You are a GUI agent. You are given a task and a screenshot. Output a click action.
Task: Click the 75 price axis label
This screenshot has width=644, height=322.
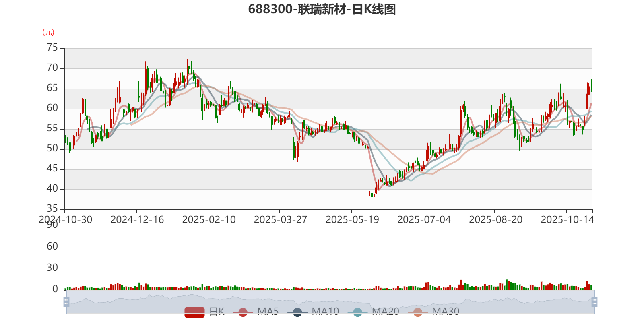pyautogui.click(x=52, y=48)
